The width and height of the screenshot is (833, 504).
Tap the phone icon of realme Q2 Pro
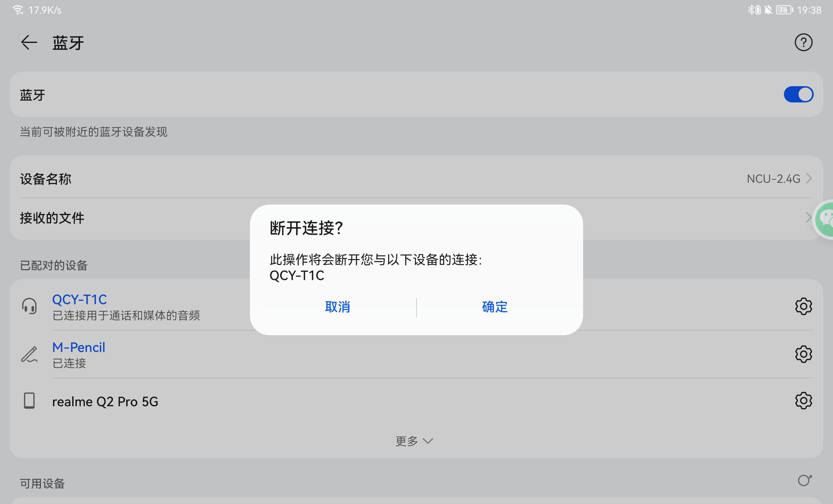pyautogui.click(x=29, y=401)
